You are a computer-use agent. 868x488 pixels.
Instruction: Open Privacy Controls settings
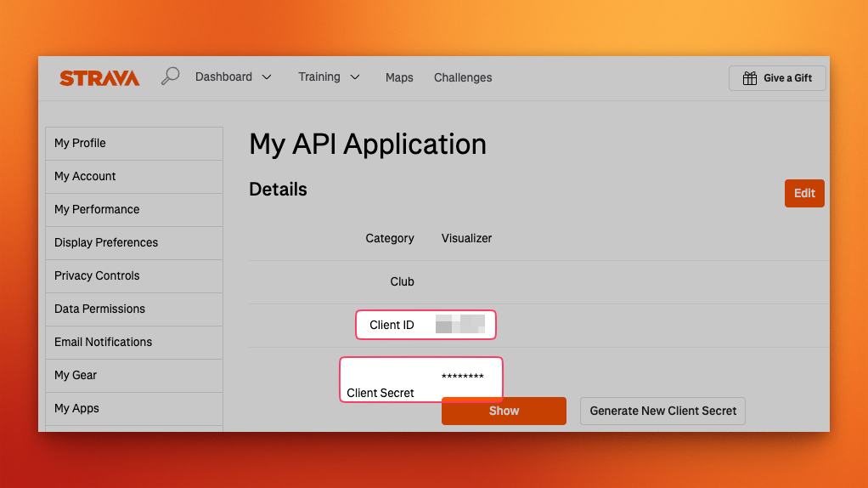pyautogui.click(x=134, y=276)
